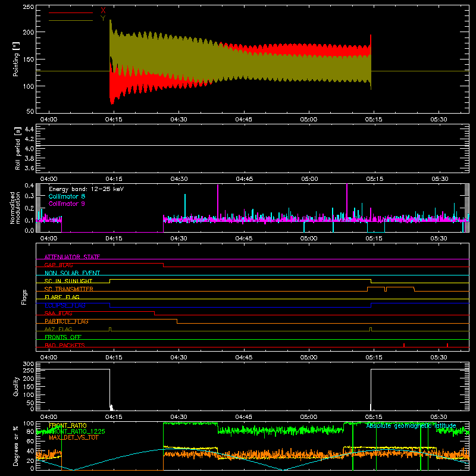Select the FRONTS_OFF flag label
Image resolution: width=476 pixels, height=476 pixels.
click(x=63, y=337)
